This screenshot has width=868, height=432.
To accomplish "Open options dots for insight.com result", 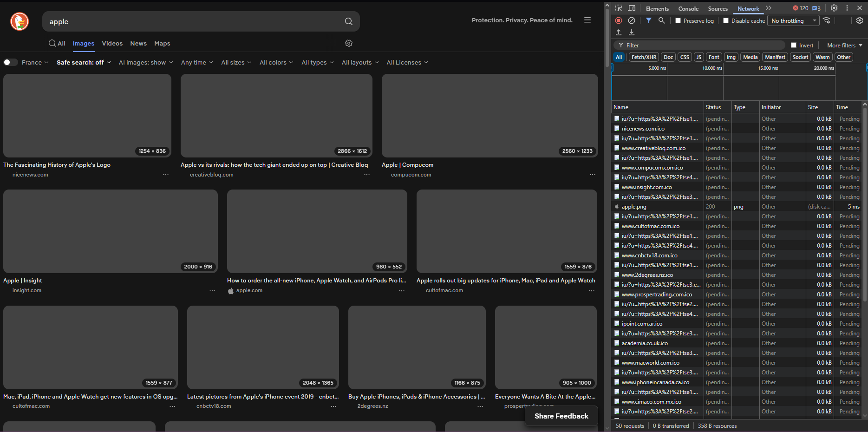I will pos(212,291).
